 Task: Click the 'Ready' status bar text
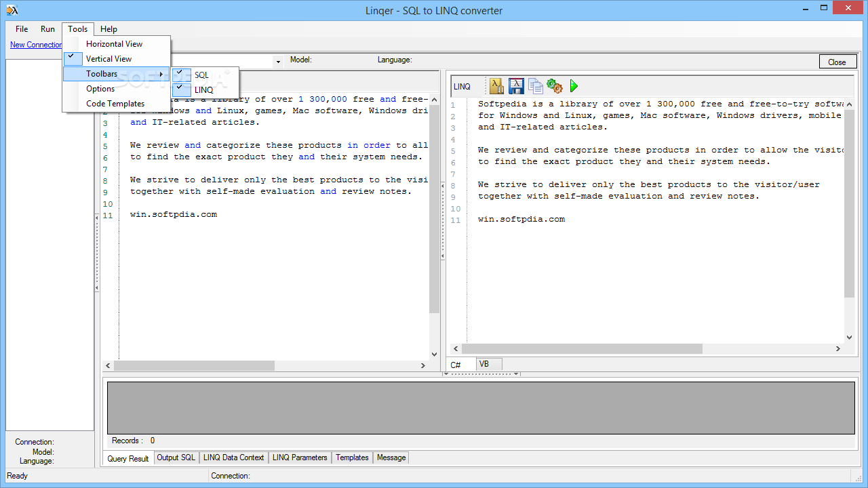18,476
